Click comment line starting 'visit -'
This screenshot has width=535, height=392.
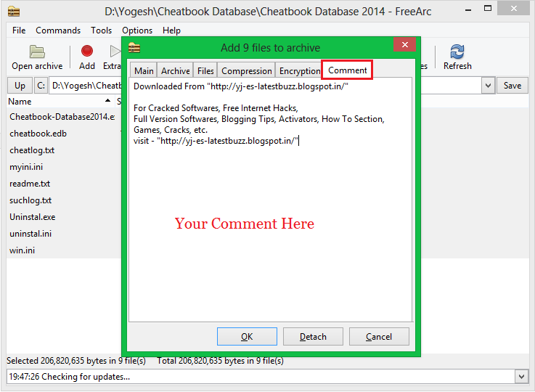coord(216,141)
